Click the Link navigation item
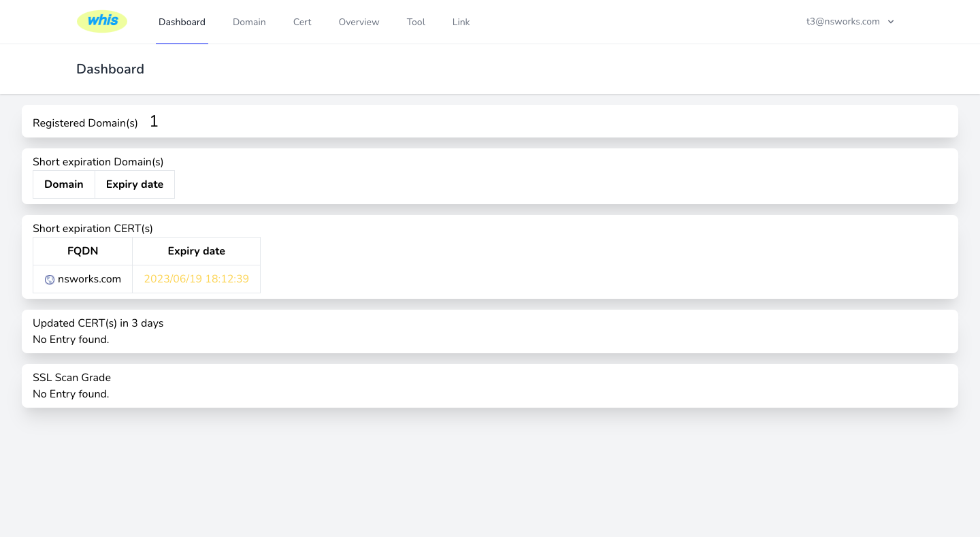Image resolution: width=980 pixels, height=537 pixels. [x=461, y=22]
